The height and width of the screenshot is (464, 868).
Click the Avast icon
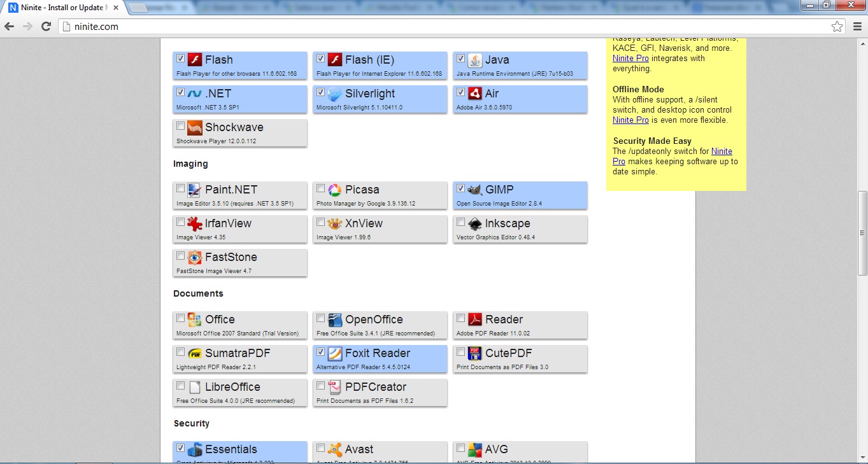point(335,449)
